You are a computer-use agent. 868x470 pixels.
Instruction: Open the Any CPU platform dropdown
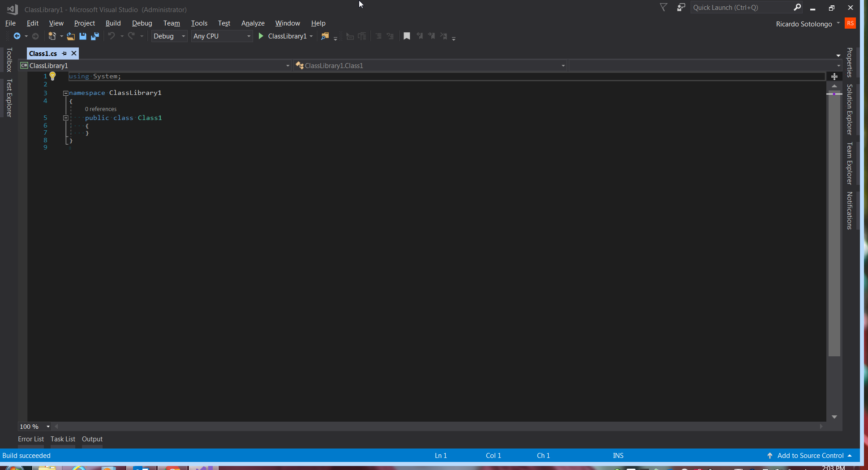222,36
